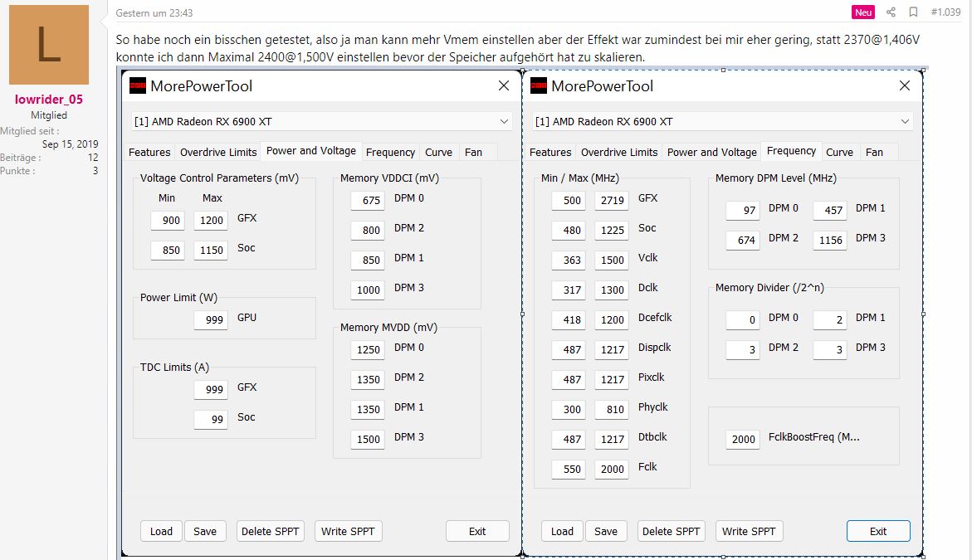972x560 pixels.
Task: Click Write SPPT in right window
Action: coord(749,531)
